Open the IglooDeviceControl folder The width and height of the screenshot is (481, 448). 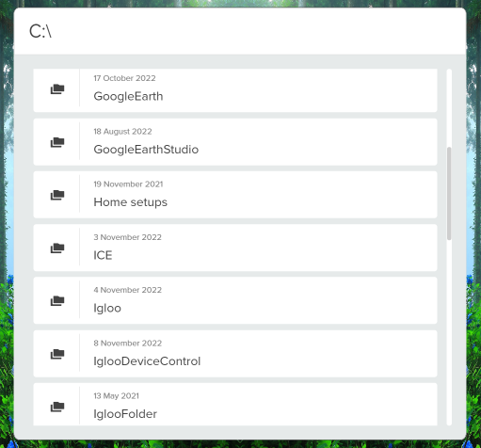[x=235, y=353]
